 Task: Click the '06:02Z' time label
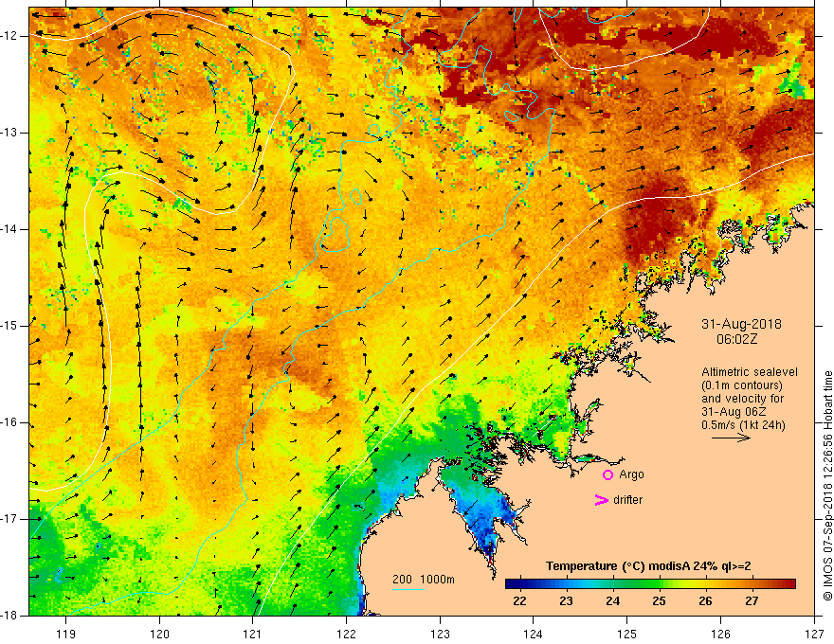(736, 339)
